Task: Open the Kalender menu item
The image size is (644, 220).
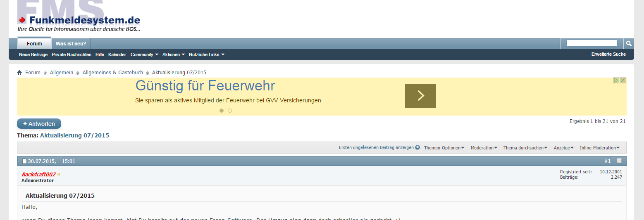Action: (117, 54)
